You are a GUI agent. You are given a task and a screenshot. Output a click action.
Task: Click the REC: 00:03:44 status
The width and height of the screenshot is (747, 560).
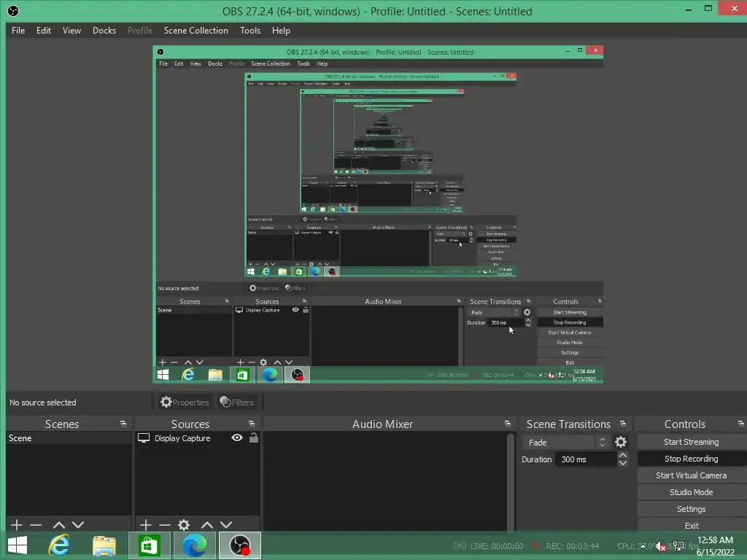coord(572,546)
